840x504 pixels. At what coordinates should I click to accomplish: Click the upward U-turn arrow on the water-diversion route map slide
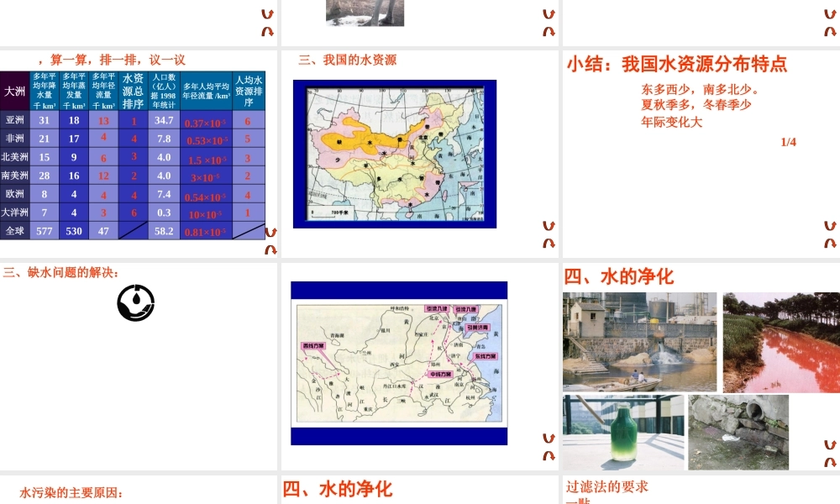coord(549,438)
